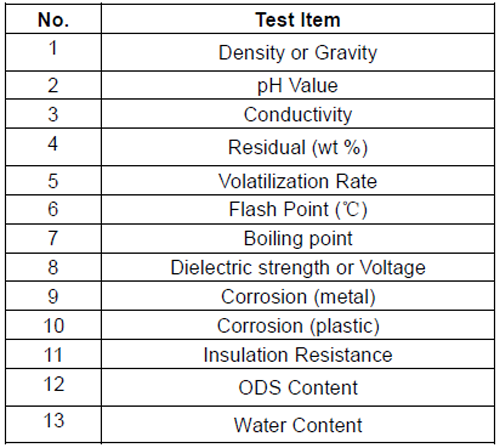The height and width of the screenshot is (448, 500).
Task: Select row number 10 cell
Action: pyautogui.click(x=53, y=325)
